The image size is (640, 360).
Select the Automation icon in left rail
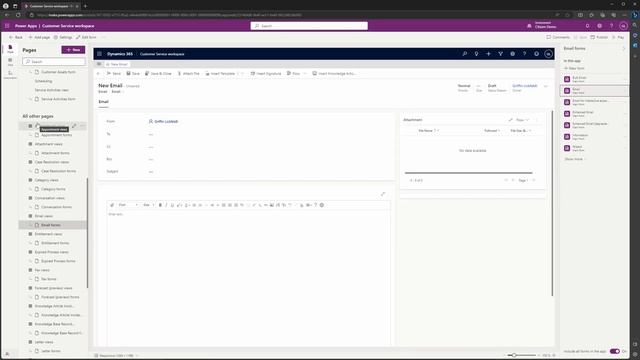[10, 75]
